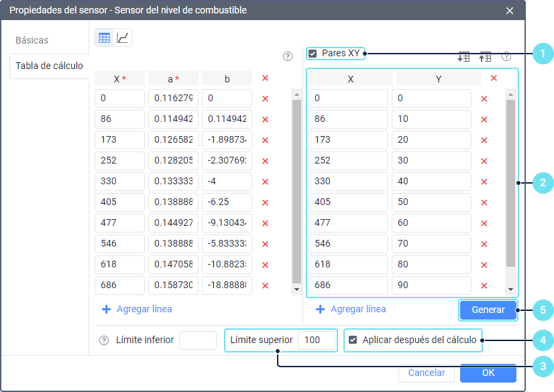Open help icon next to Límite inferior
This screenshot has height=392, width=554.
coord(104,340)
